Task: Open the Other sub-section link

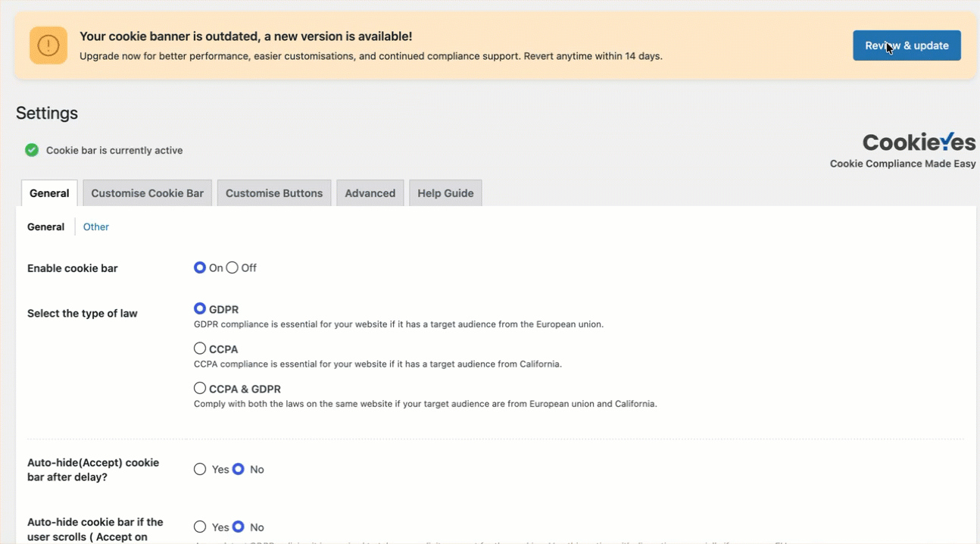Action: pos(96,227)
